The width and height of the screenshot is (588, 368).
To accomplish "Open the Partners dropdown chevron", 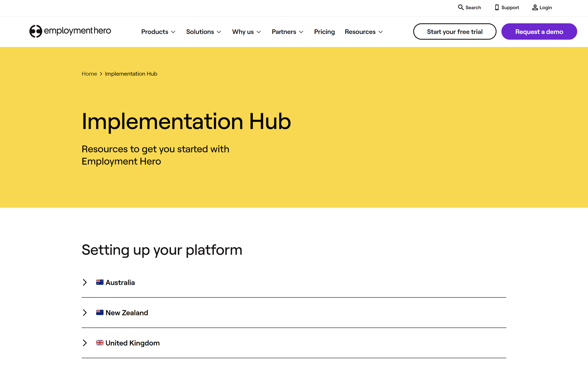I will pyautogui.click(x=301, y=32).
